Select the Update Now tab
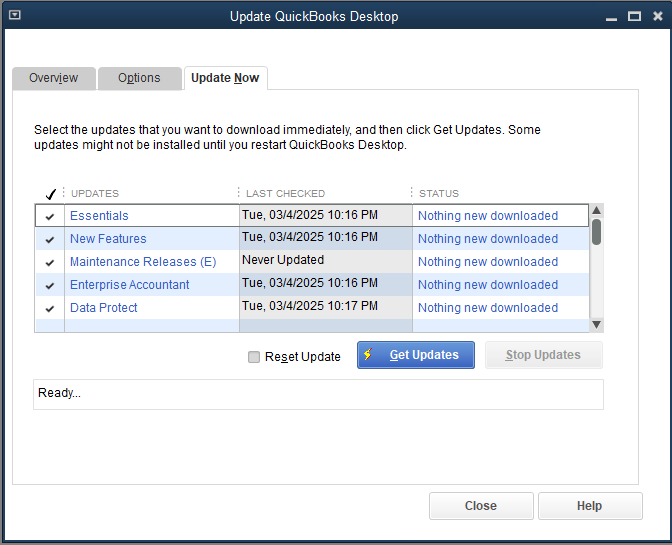672x545 pixels. [x=225, y=78]
